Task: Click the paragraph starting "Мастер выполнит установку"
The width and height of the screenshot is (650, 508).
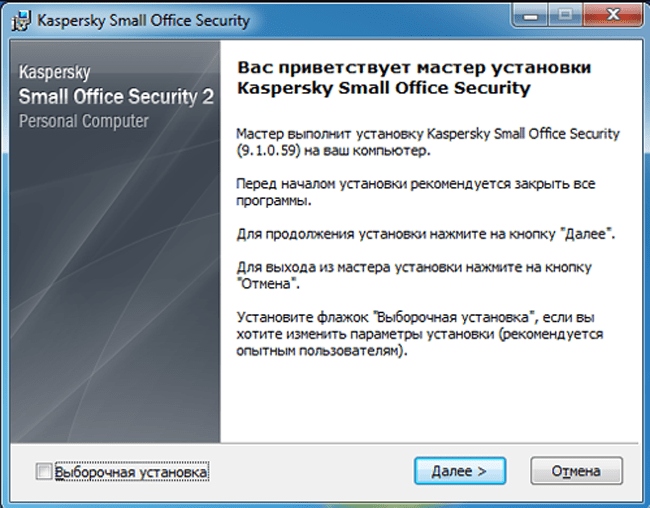Action: click(x=427, y=140)
